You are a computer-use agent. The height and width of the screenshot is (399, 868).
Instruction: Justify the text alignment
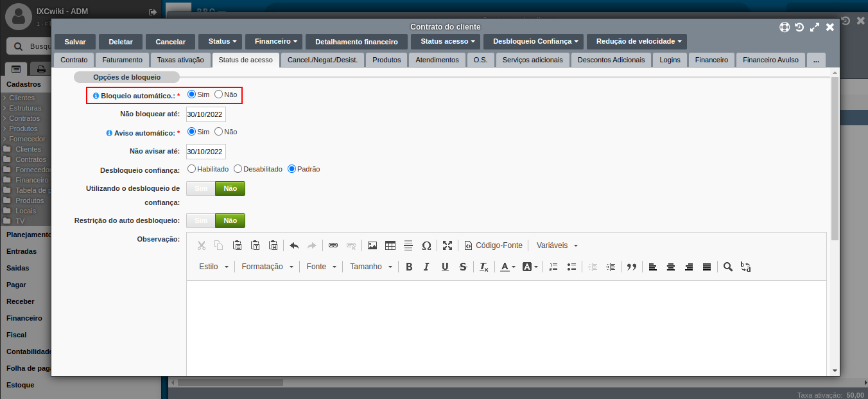click(x=707, y=267)
